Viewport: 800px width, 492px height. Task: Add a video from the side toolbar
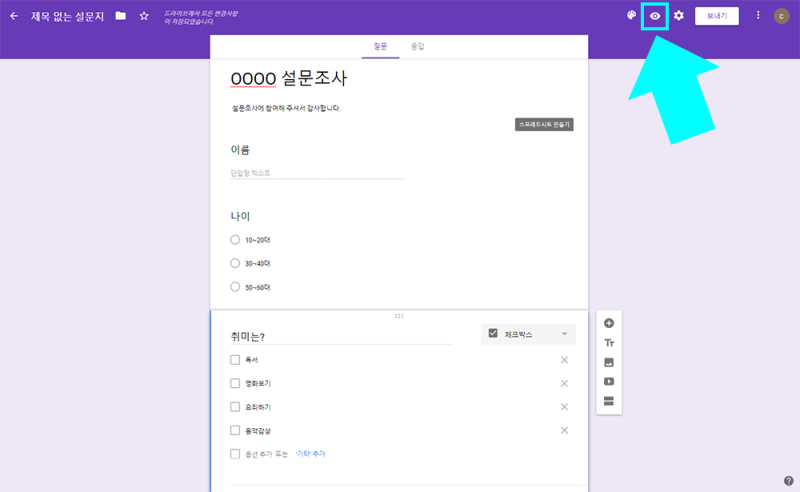(609, 381)
